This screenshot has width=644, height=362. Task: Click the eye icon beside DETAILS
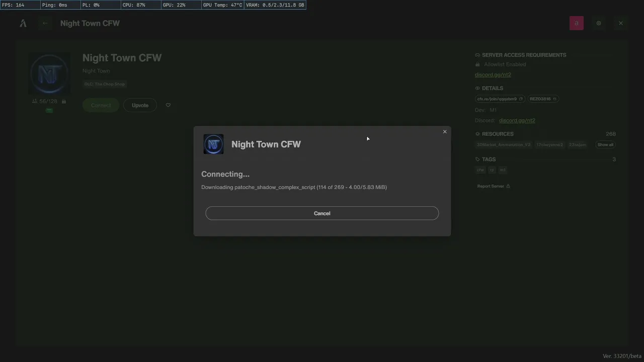click(x=477, y=88)
